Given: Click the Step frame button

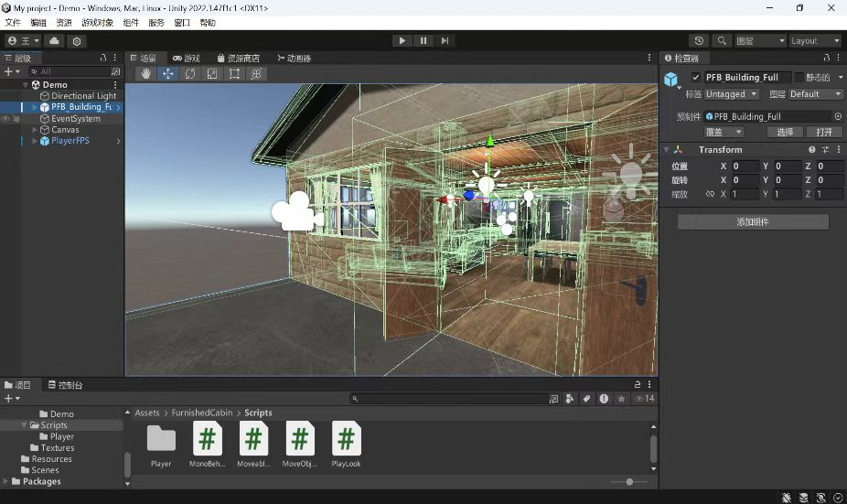Looking at the screenshot, I should 445,41.
